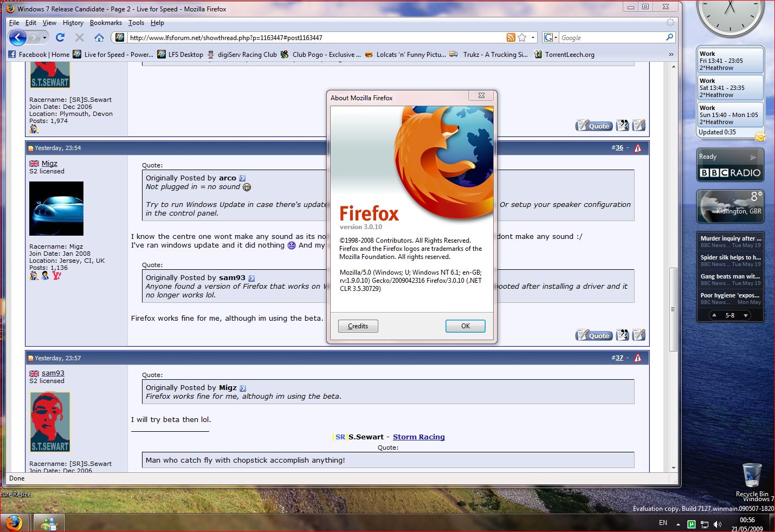
Task: Open the recent pages dropdown beside Forward
Action: click(x=45, y=37)
